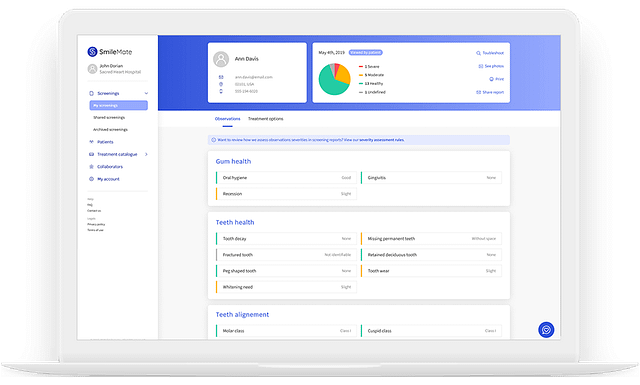Image resolution: width=640 pixels, height=385 pixels.
Task: Open My account in the sidebar
Action: click(108, 179)
